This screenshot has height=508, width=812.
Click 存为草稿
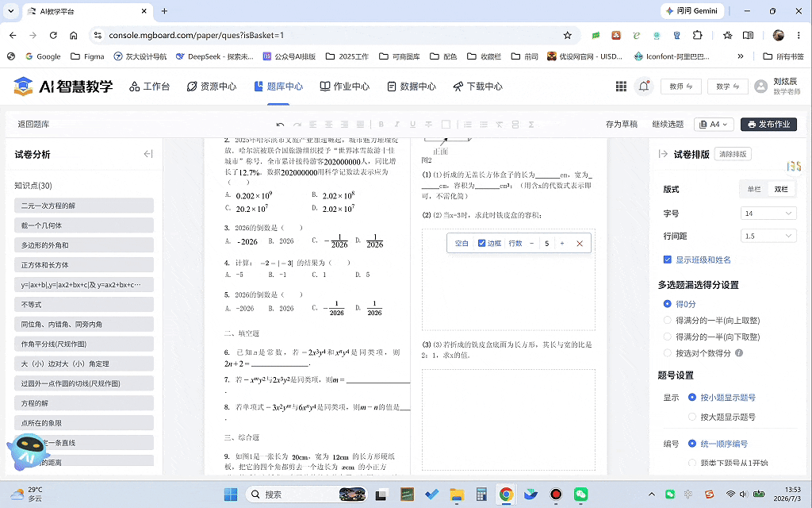pos(622,125)
